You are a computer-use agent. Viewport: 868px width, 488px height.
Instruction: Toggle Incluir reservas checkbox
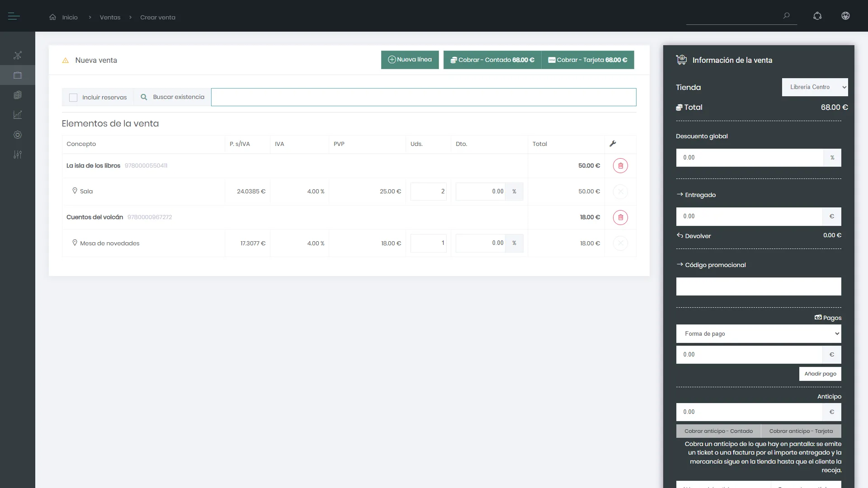tap(73, 98)
